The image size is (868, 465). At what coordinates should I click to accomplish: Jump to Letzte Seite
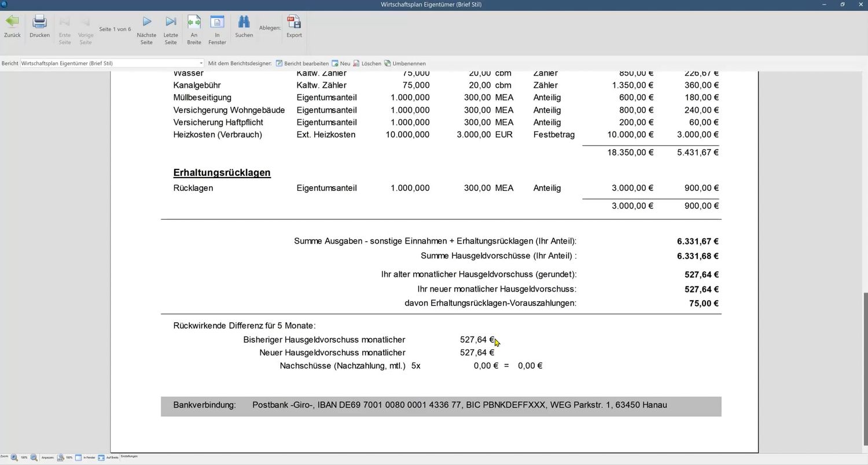coord(171,30)
